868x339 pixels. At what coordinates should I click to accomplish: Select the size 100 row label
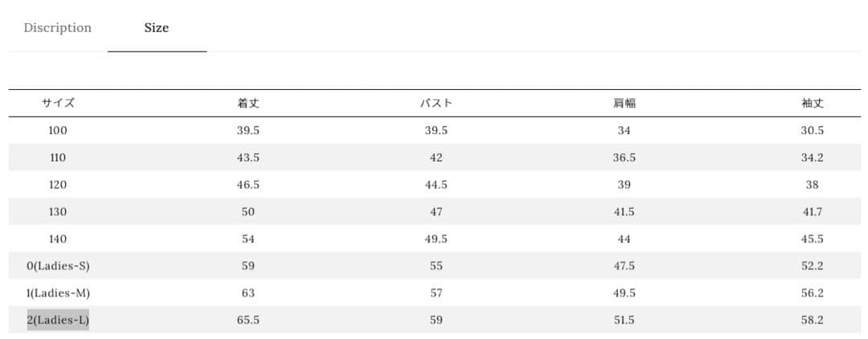pyautogui.click(x=58, y=131)
